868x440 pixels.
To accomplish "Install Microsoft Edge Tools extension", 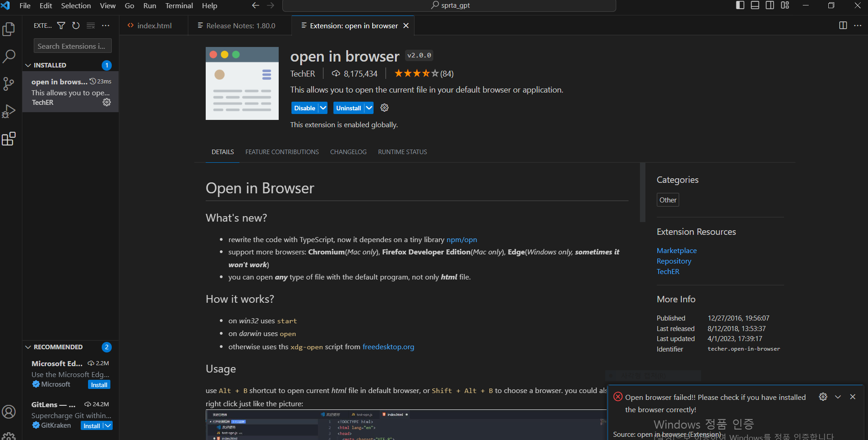I will coord(99,385).
